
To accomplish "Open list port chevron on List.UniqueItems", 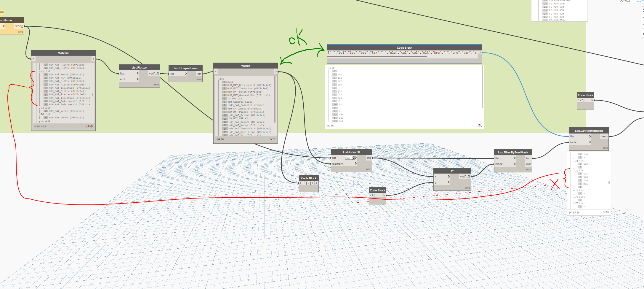I will [186, 74].
